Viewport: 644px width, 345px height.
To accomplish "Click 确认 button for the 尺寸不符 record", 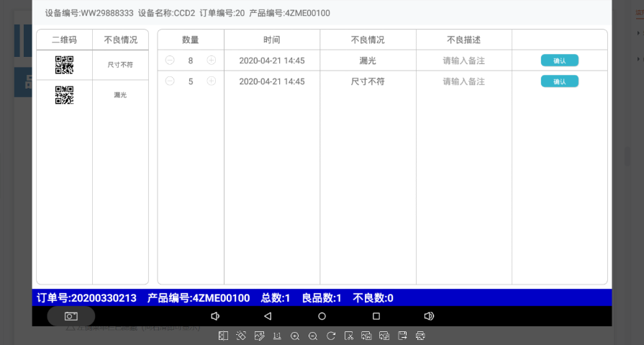I will point(559,81).
